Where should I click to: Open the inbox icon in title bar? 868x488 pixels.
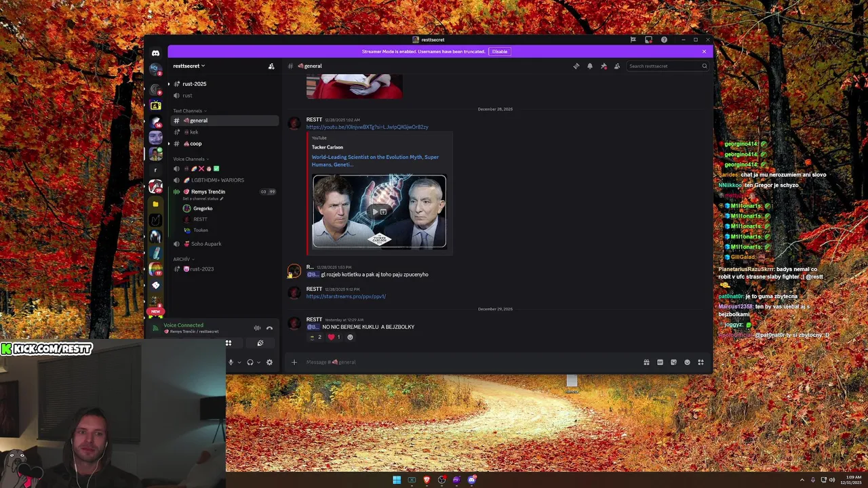(648, 39)
